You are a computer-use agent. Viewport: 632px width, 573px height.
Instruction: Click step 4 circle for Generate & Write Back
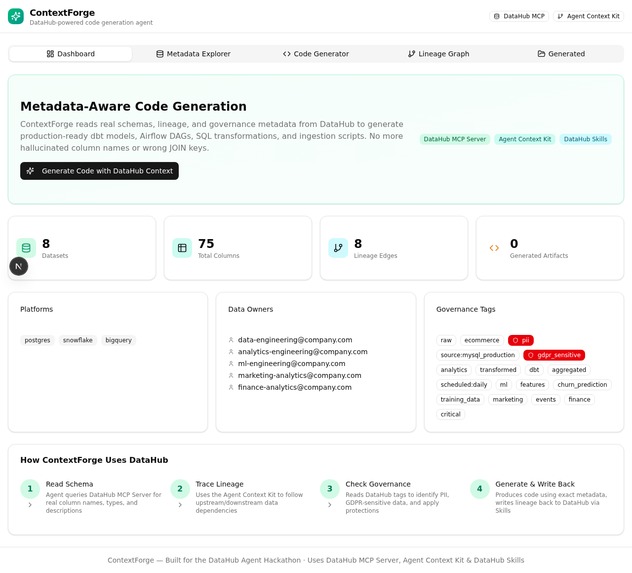480,489
